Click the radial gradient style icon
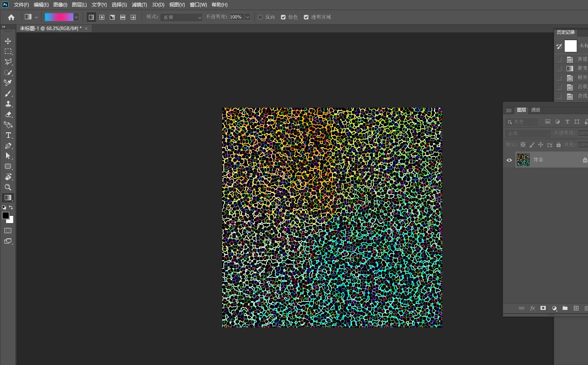The image size is (588, 365). (102, 17)
